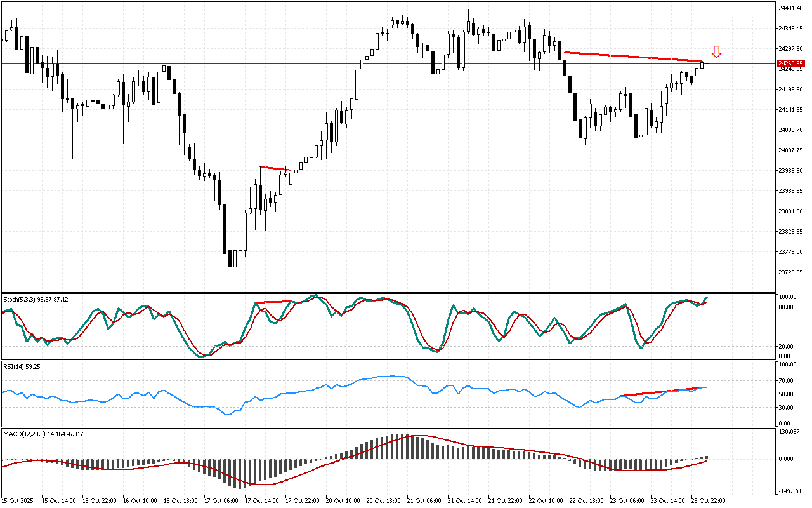
Task: Click the Stochastic 80.00 level label
Action: point(787,307)
